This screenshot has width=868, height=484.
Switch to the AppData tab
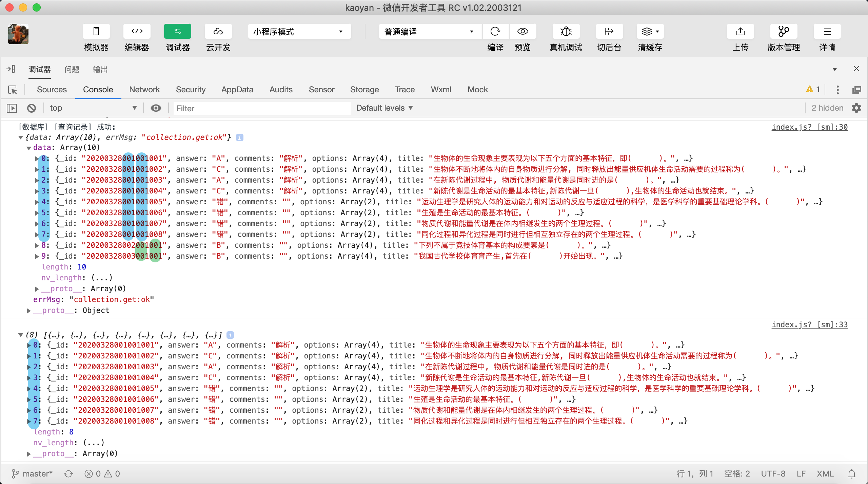coord(237,90)
